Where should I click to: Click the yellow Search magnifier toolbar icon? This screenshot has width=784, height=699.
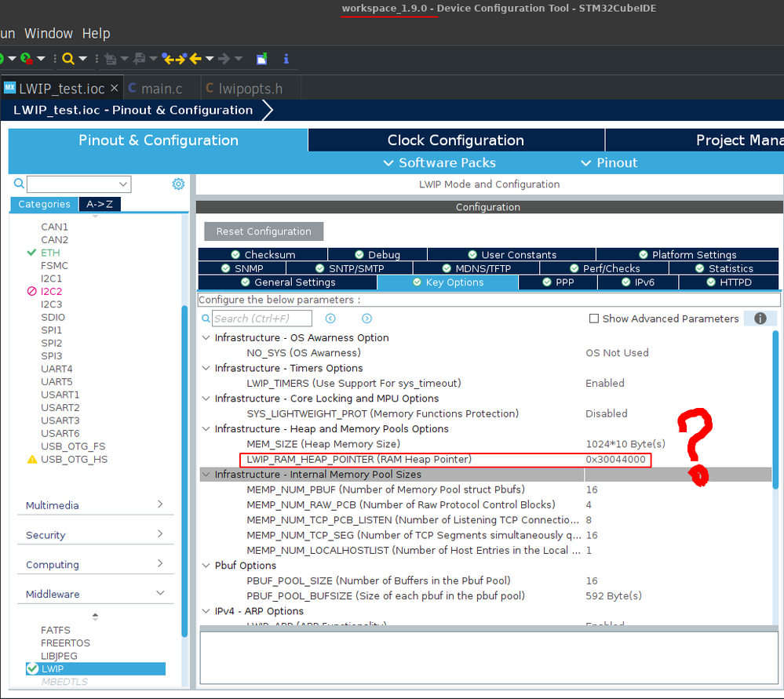click(68, 59)
